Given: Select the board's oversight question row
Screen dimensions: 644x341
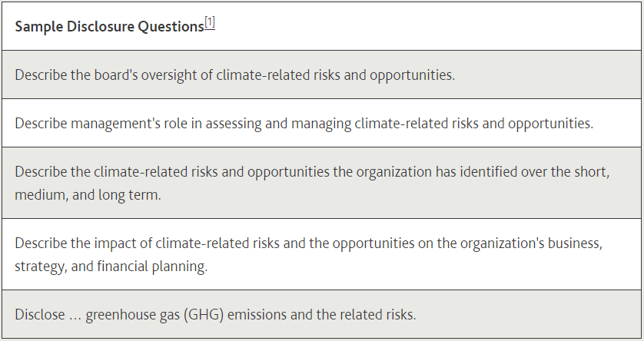Looking at the screenshot, I should pos(322,75).
